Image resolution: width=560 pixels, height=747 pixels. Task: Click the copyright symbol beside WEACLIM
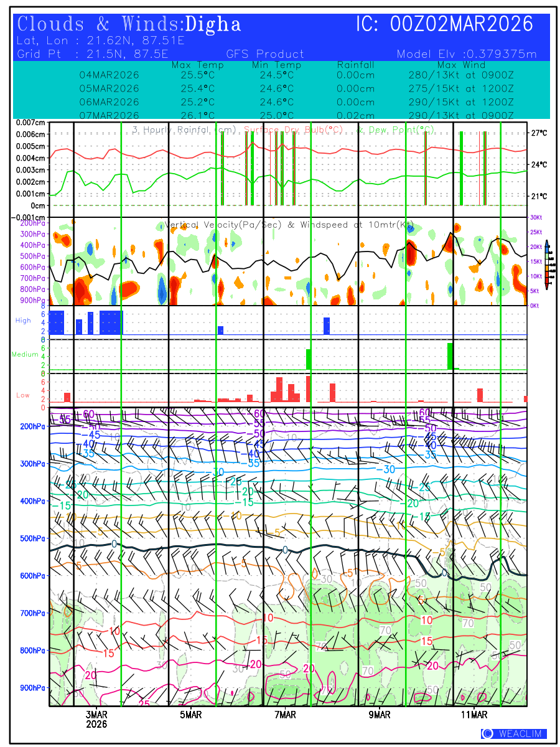point(488,734)
